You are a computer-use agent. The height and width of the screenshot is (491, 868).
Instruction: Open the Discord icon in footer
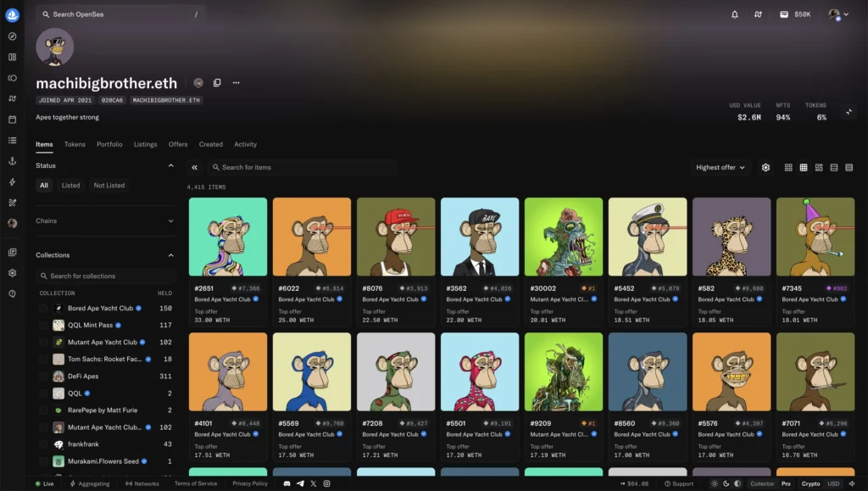(287, 483)
